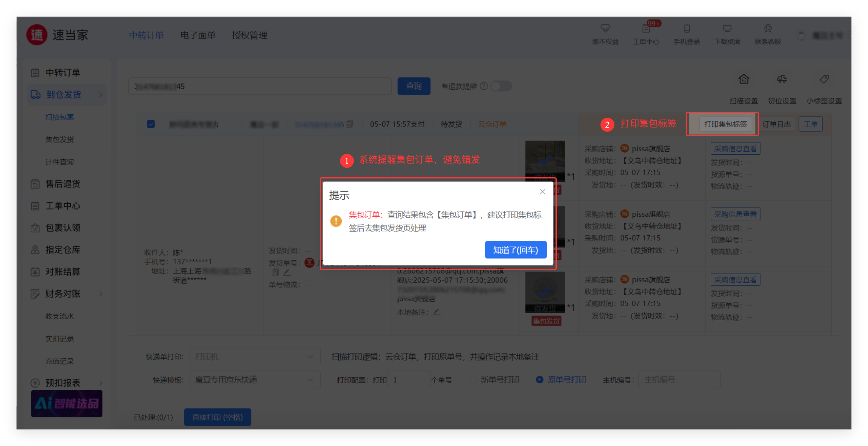
Task: Click the copy icon next to the order number
Action: click(x=350, y=124)
